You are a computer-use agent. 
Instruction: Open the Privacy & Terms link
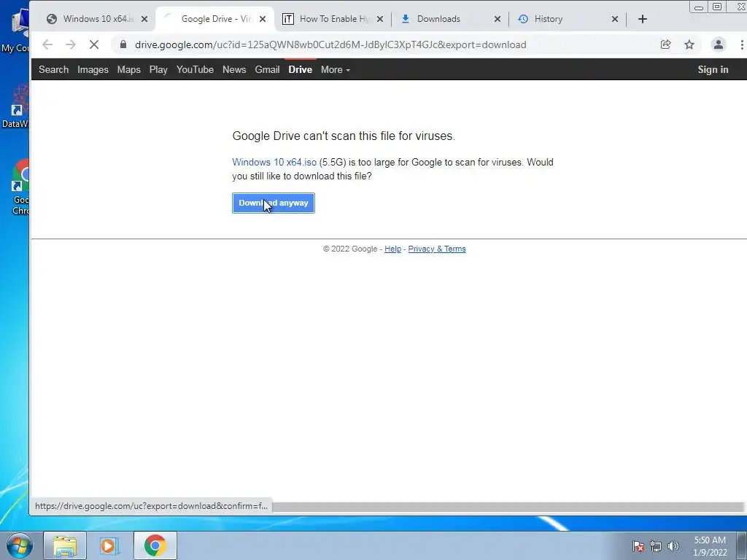pos(437,249)
